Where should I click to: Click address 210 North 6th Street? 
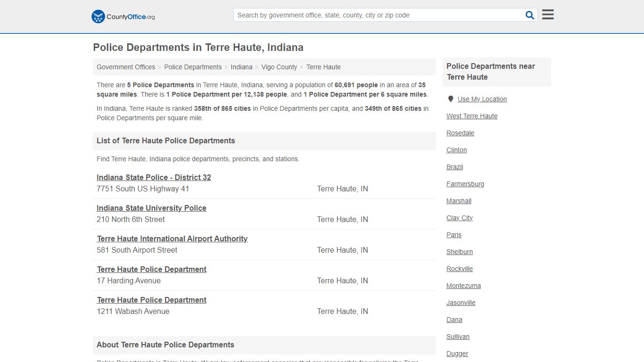(x=131, y=219)
